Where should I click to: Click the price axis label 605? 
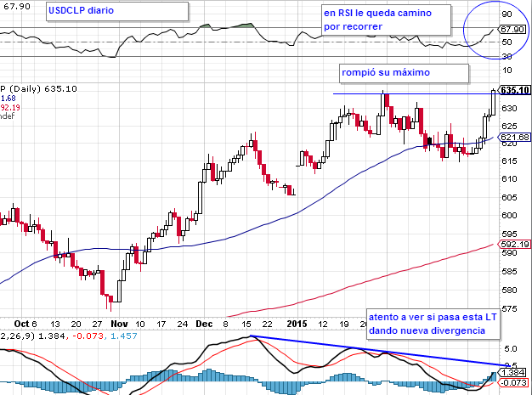click(509, 198)
